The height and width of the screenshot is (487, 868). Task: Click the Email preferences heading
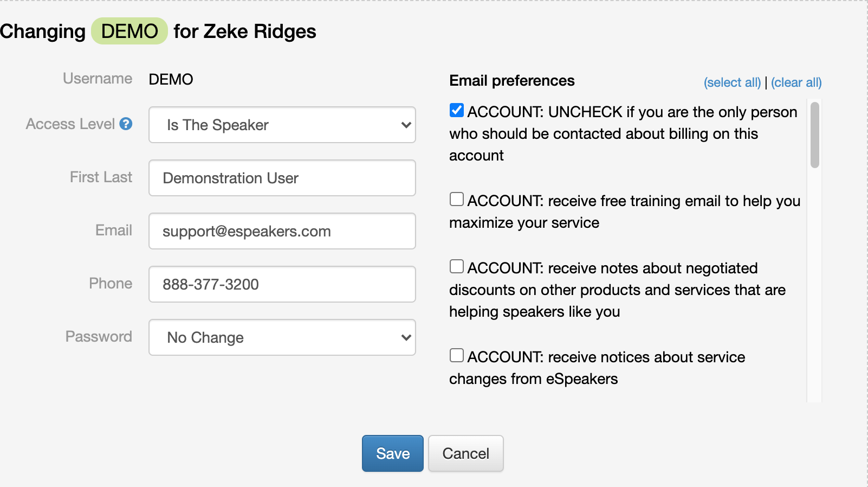click(511, 81)
